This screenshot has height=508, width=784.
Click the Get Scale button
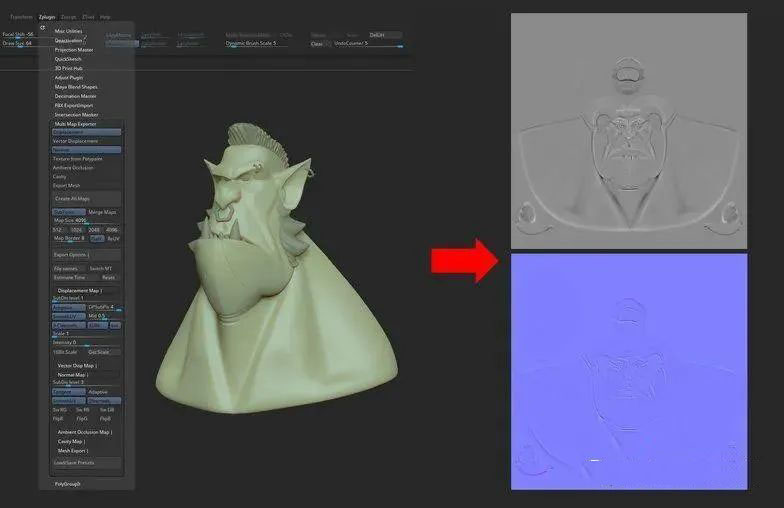coord(104,352)
